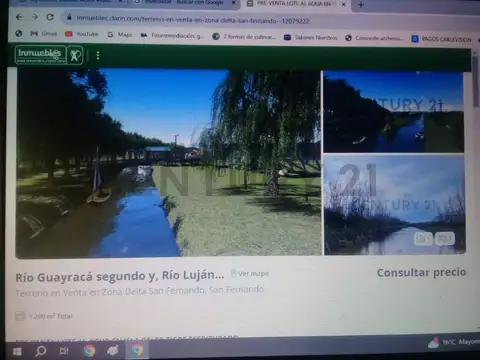Click the listing title 'Río Guayracá segundo'
The image size is (480, 360).
coord(120,276)
